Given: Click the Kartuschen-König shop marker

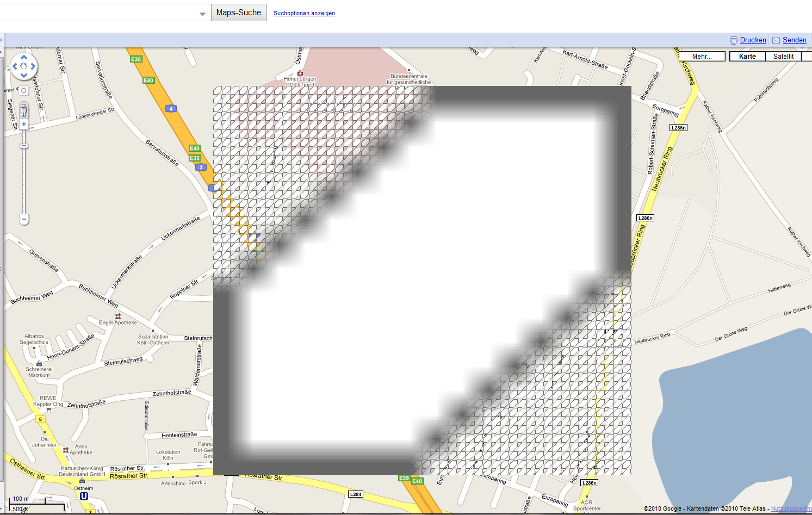Looking at the screenshot, I should tap(82, 481).
